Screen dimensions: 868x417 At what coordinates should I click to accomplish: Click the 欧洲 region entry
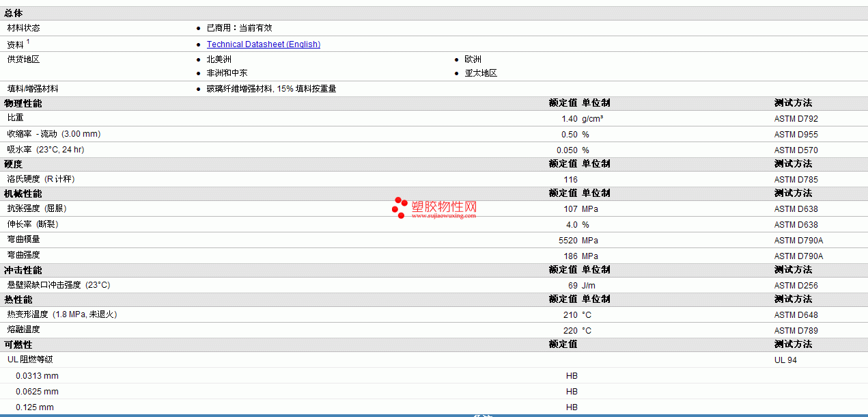(x=473, y=59)
